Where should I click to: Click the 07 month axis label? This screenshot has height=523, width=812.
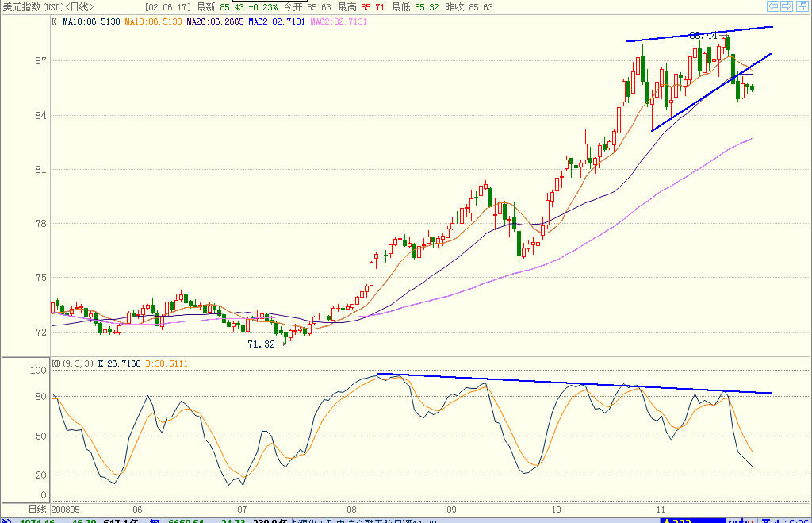242,510
